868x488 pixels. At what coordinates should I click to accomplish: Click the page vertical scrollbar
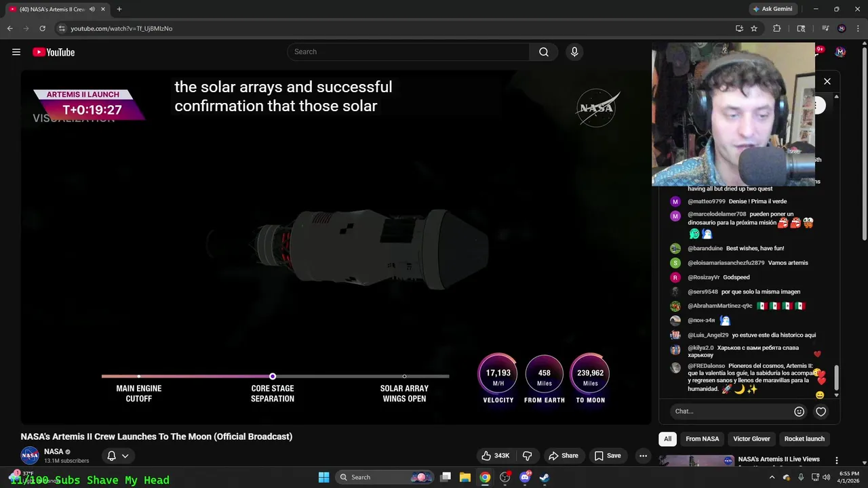click(864, 142)
